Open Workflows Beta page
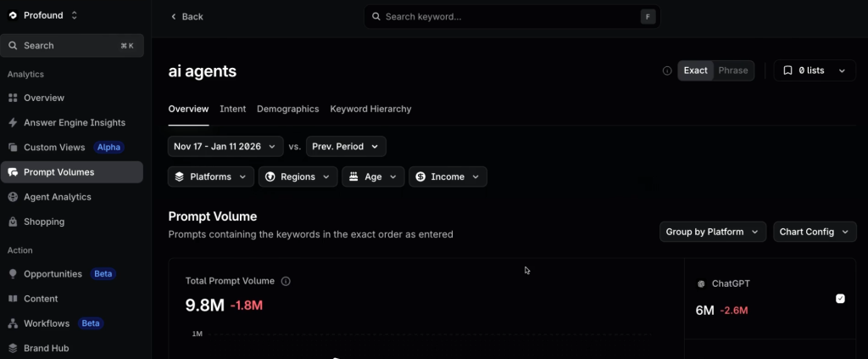 click(72, 323)
